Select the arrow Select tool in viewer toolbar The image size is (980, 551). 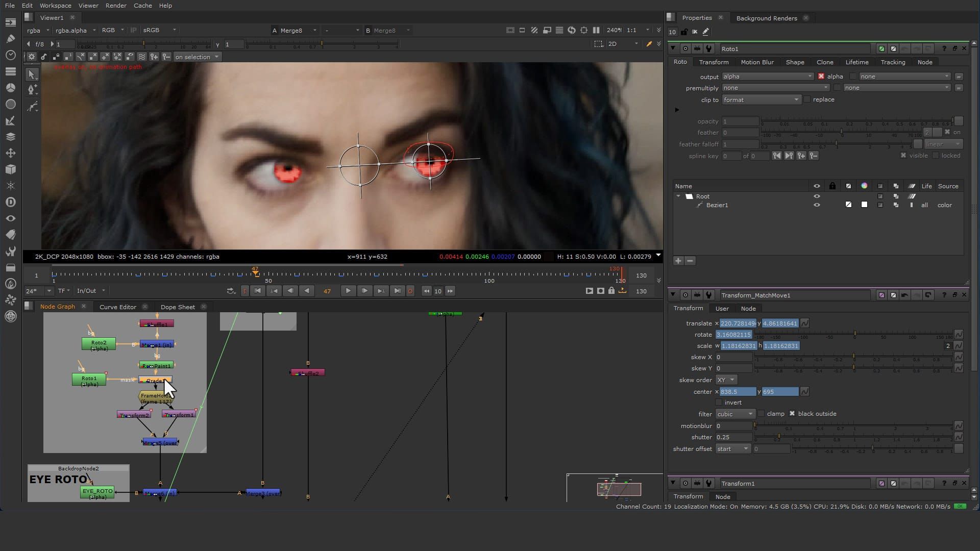(32, 74)
